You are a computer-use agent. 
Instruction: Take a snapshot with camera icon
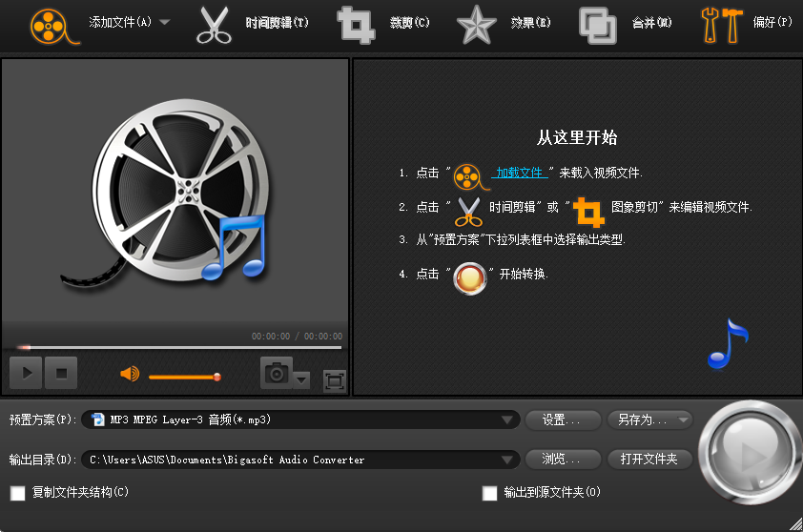[277, 373]
